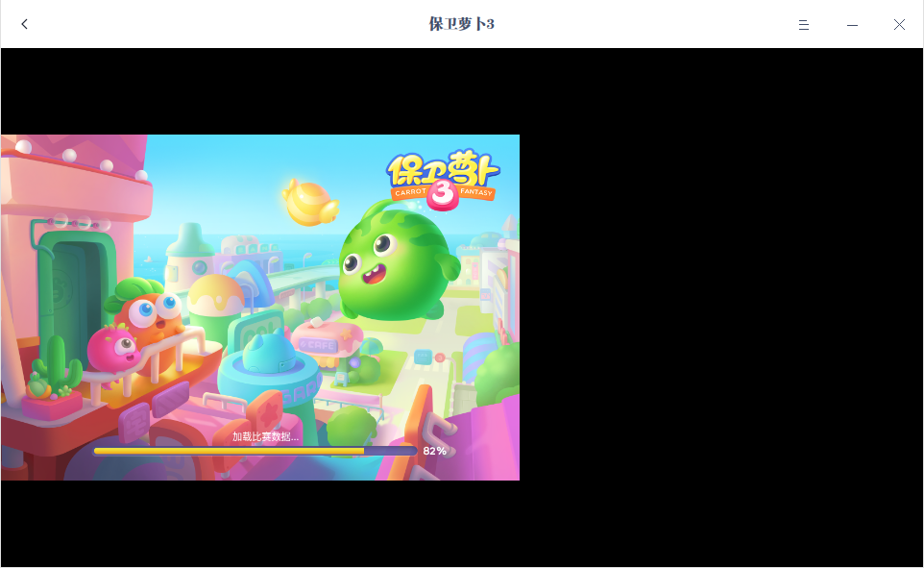Open the hamburger menu icon
924x568 pixels.
tap(803, 25)
